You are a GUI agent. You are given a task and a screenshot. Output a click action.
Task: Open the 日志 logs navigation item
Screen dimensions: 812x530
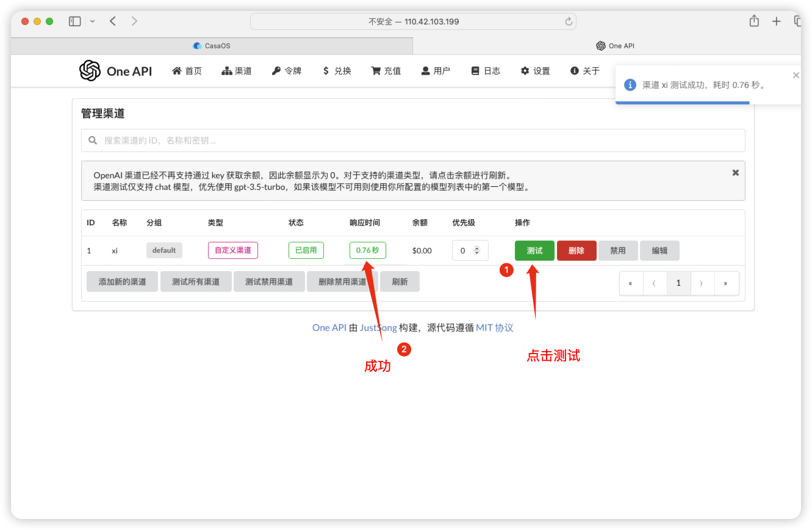pos(486,71)
